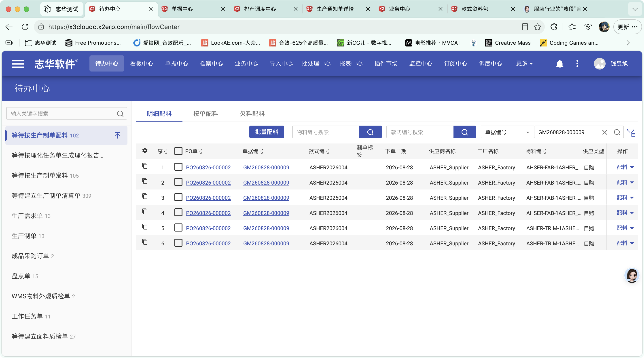Click sidebar keyword search magnifier
The height and width of the screenshot is (358, 644).
(x=120, y=114)
